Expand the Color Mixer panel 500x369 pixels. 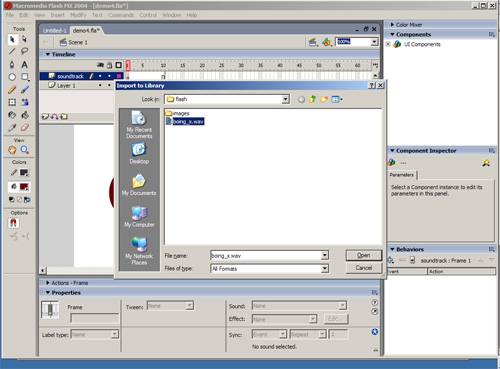pyautogui.click(x=392, y=25)
